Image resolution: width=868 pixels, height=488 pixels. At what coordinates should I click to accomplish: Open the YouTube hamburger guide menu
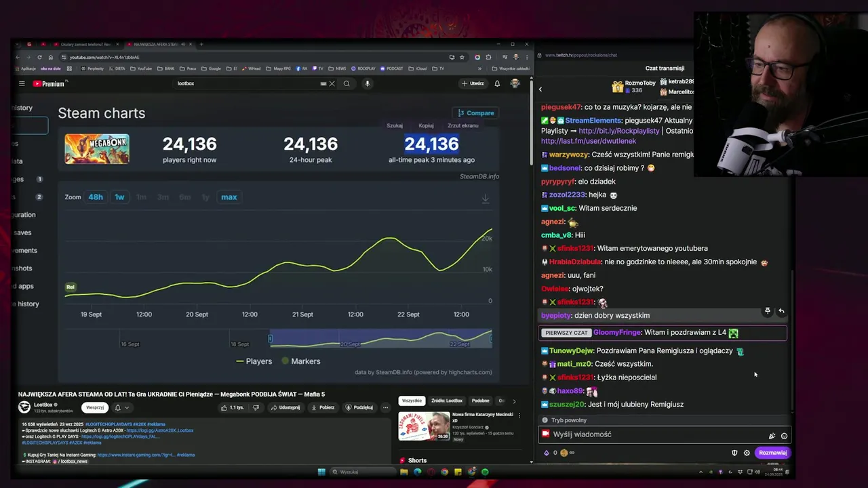pyautogui.click(x=22, y=83)
